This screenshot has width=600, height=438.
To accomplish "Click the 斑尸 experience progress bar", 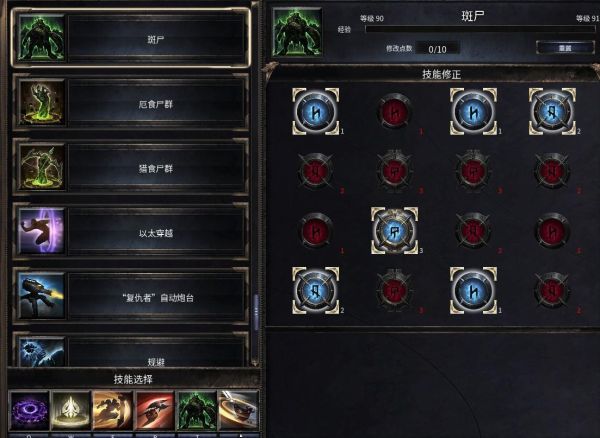I will click(480, 29).
